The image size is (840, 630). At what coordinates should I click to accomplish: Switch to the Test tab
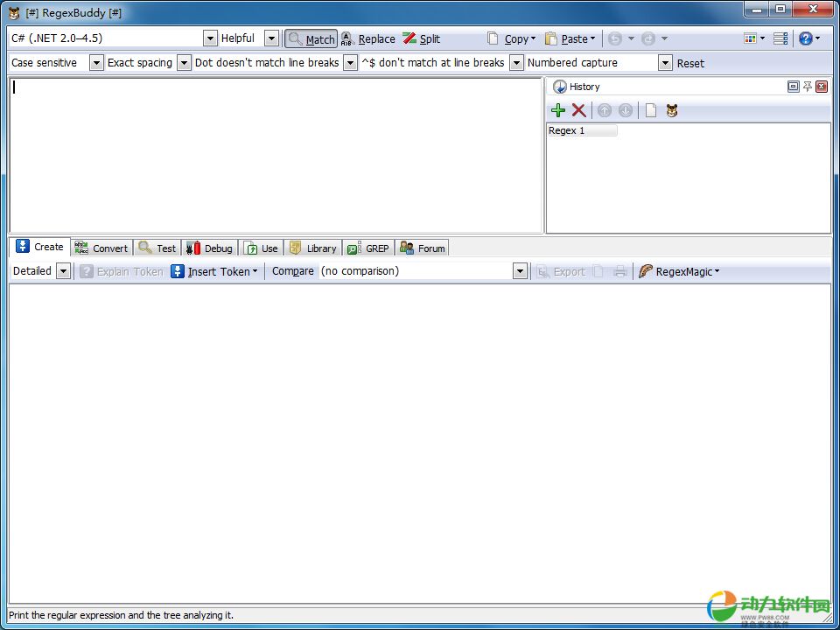pos(157,248)
